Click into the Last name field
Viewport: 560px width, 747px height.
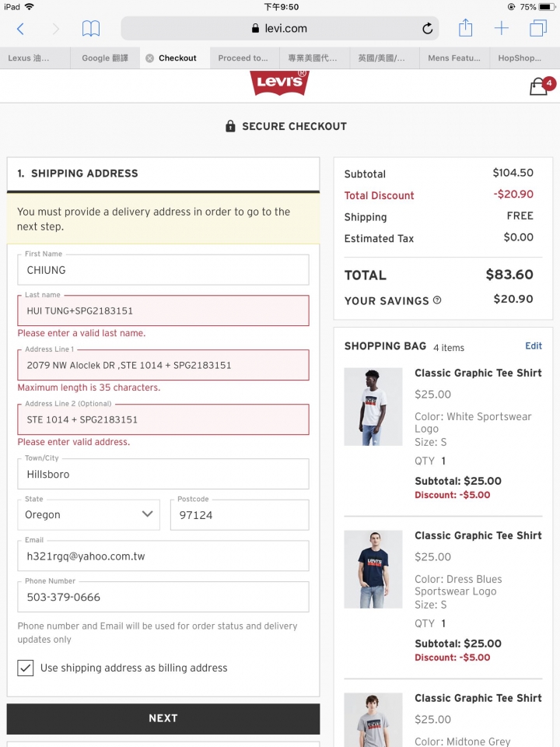click(163, 310)
